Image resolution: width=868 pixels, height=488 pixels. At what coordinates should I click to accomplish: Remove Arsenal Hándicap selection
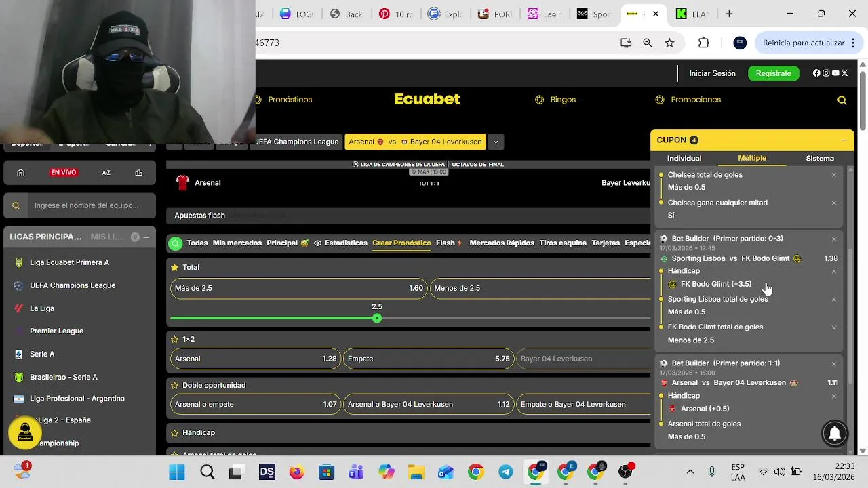click(x=834, y=396)
